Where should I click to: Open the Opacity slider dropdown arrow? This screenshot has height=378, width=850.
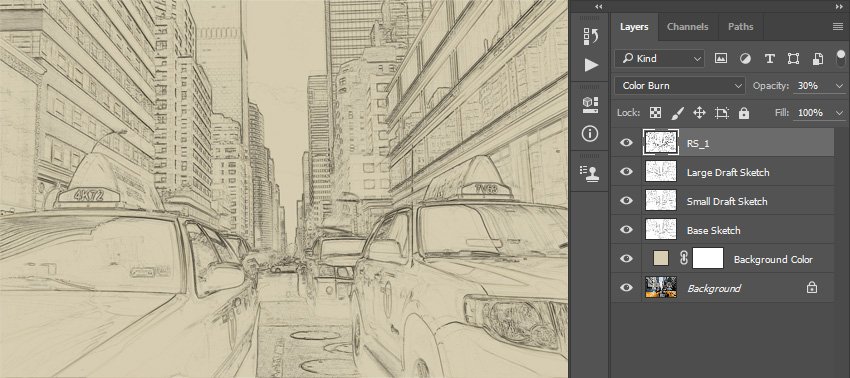point(840,86)
